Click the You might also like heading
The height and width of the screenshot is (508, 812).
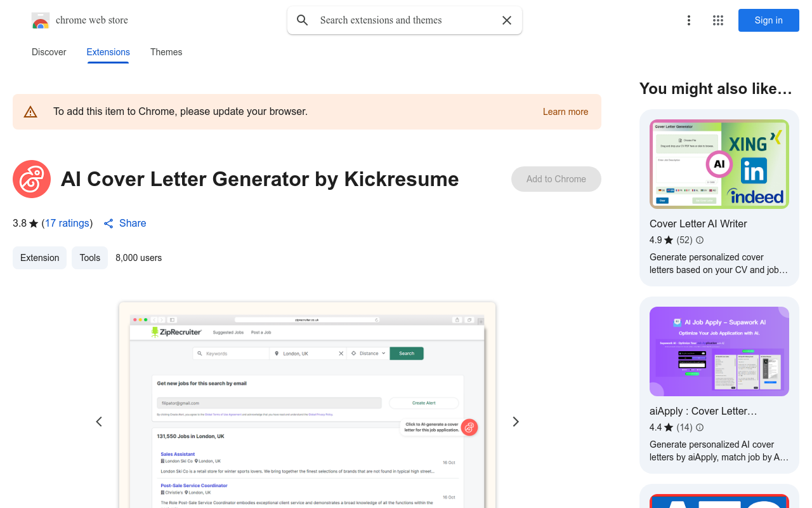pyautogui.click(x=716, y=89)
